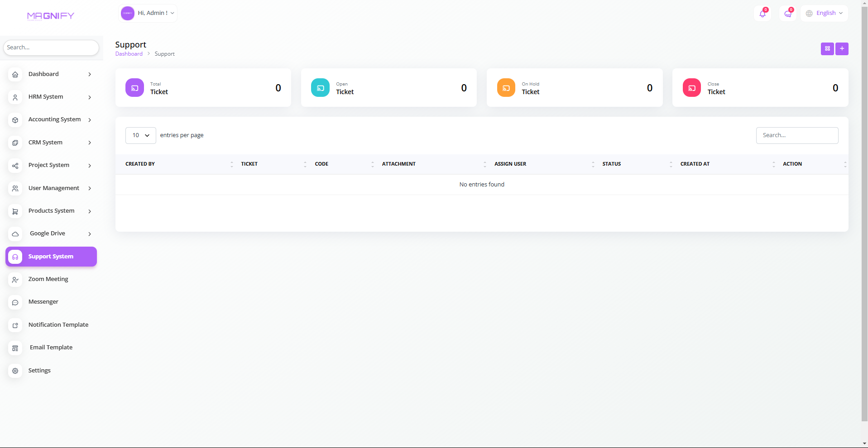Click the purple Total Ticket icon
Screen dimensions: 868x448
click(134, 88)
